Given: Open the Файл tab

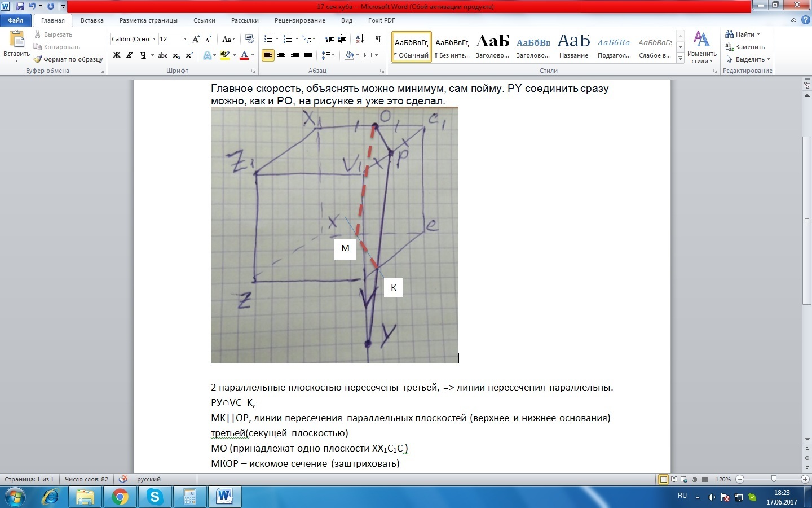Looking at the screenshot, I should pyautogui.click(x=16, y=20).
